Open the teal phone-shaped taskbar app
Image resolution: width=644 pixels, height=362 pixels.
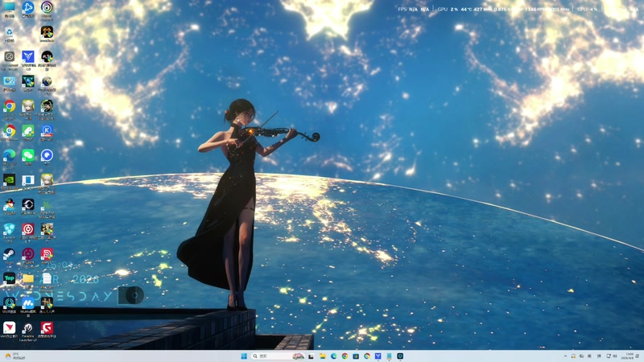(x=389, y=356)
